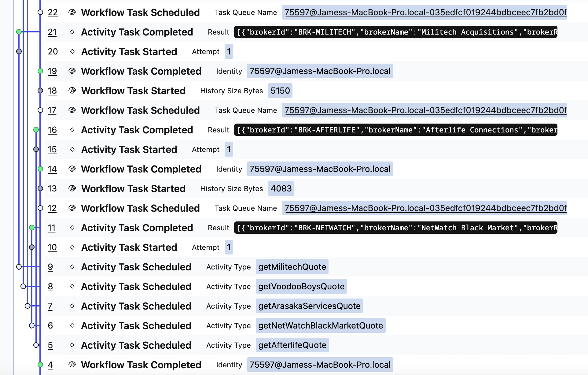
Task: Click workflow icon on event 4 row
Action: click(x=72, y=365)
